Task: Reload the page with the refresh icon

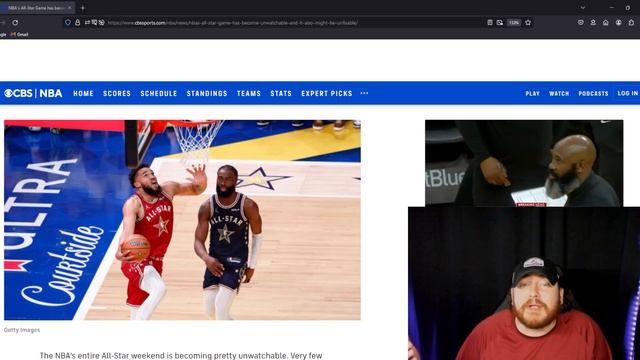Action: [15, 23]
